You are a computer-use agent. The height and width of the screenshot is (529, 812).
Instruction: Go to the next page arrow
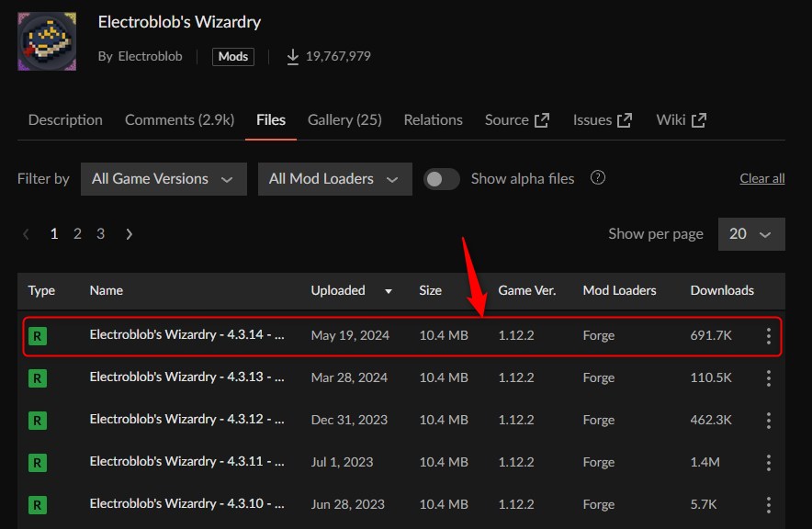[x=129, y=234]
